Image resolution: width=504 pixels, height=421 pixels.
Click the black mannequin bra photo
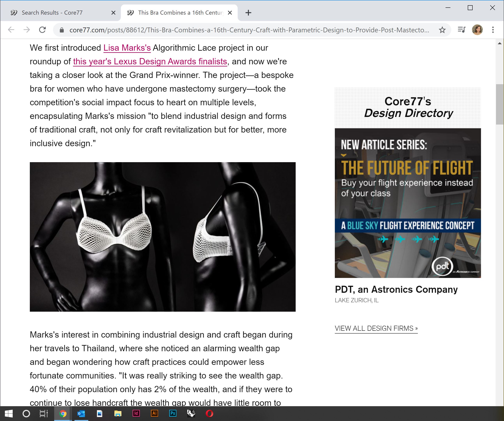[x=163, y=237]
